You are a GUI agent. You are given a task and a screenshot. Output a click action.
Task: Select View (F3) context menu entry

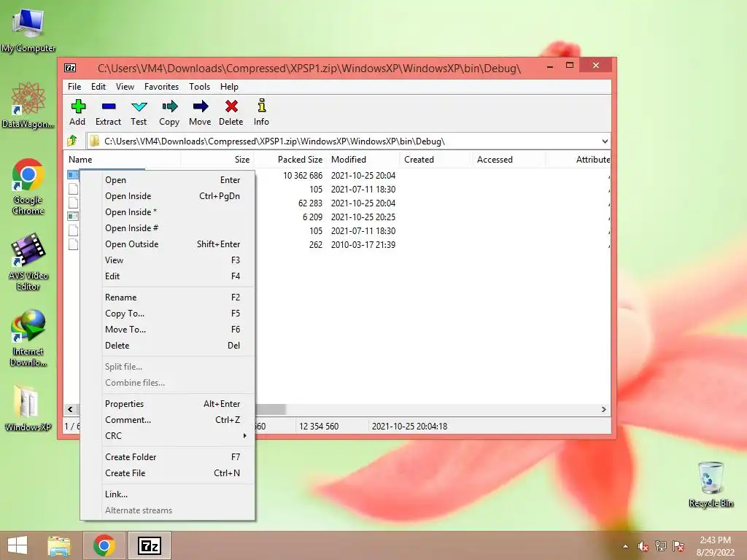pos(169,260)
